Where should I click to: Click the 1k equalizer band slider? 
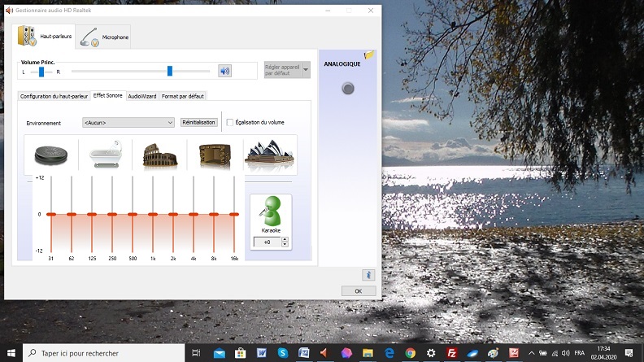point(152,215)
